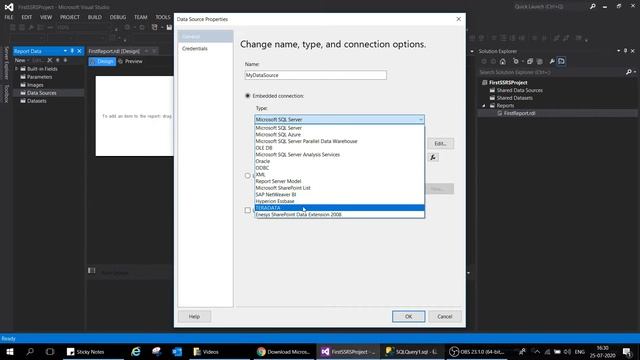Click the Name field containing MyDataSource
Viewport: 640px width, 360px height.
316,75
